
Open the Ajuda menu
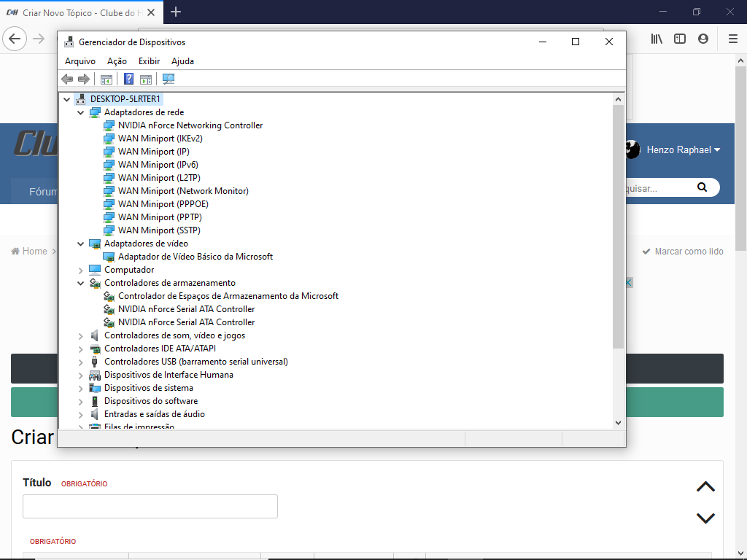click(182, 61)
